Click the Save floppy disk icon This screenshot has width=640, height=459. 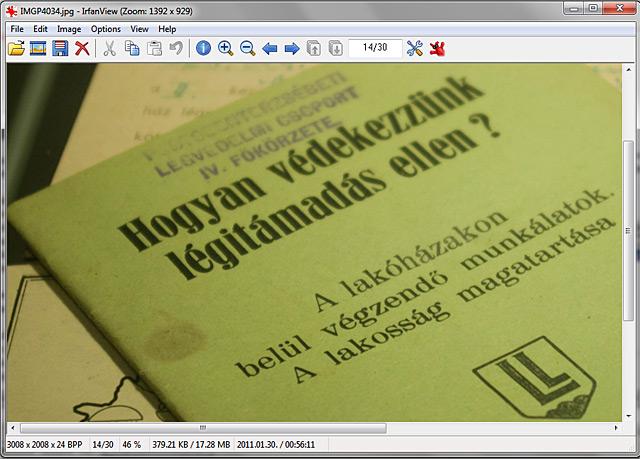tap(60, 49)
